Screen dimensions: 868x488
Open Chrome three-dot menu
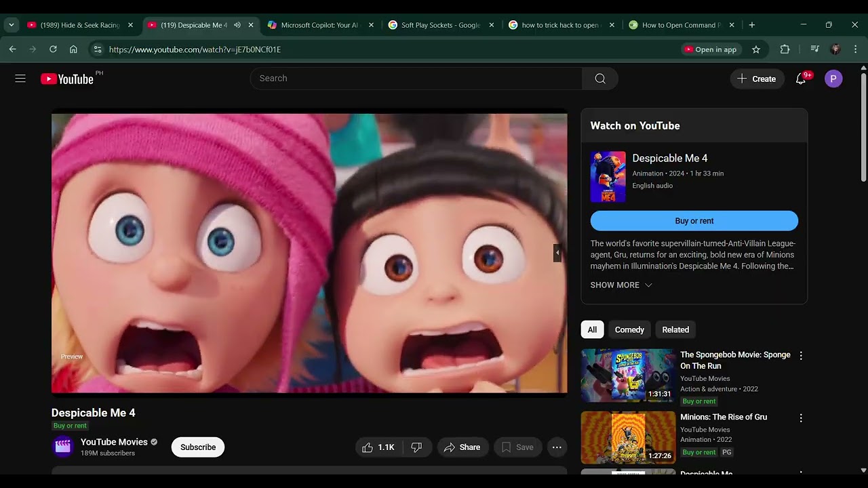[x=856, y=49]
